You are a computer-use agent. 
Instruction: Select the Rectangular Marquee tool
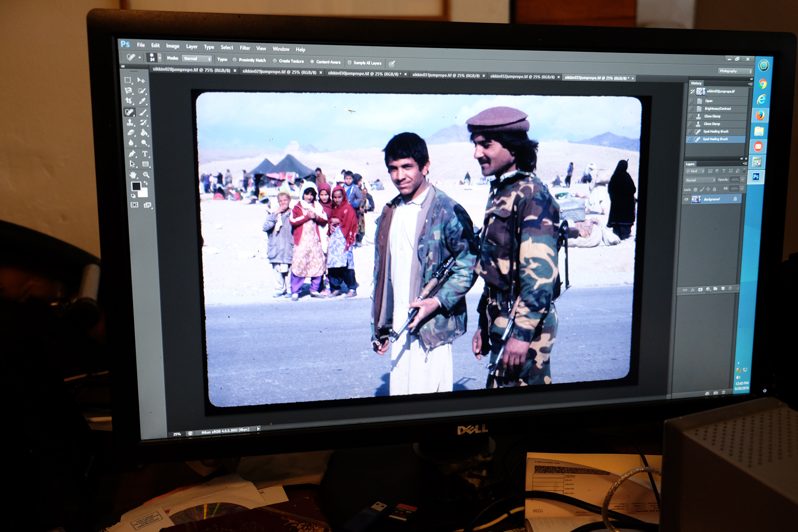click(x=128, y=80)
